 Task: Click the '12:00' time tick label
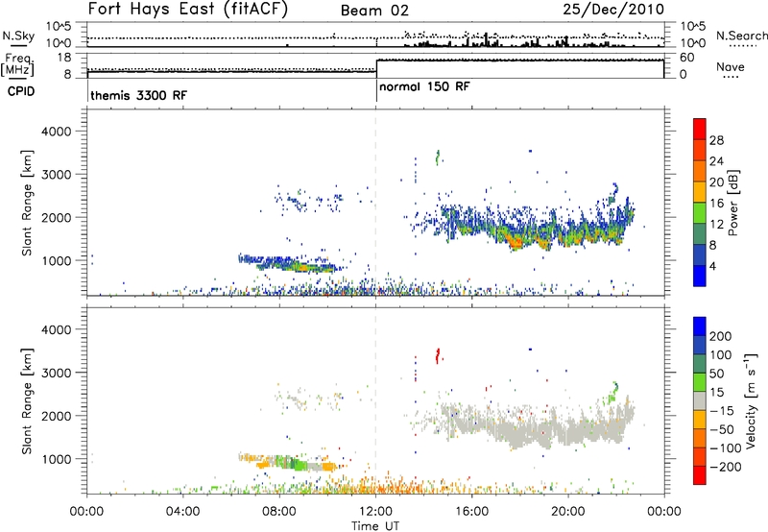(375, 512)
